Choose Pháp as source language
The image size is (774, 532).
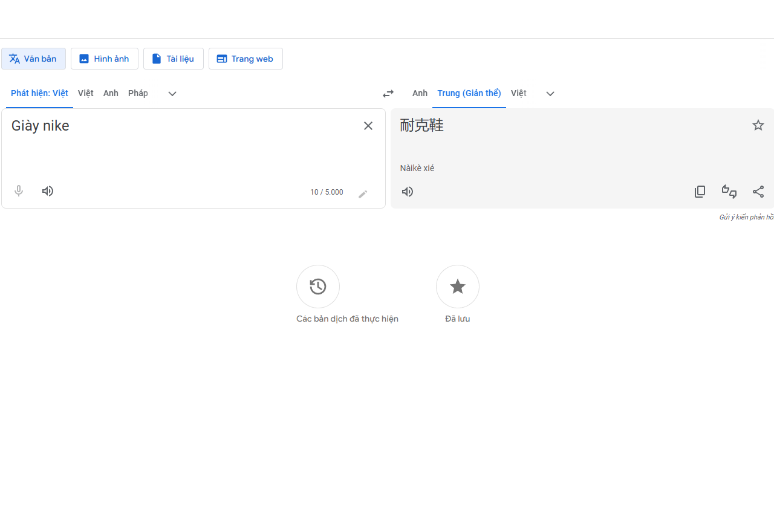138,93
